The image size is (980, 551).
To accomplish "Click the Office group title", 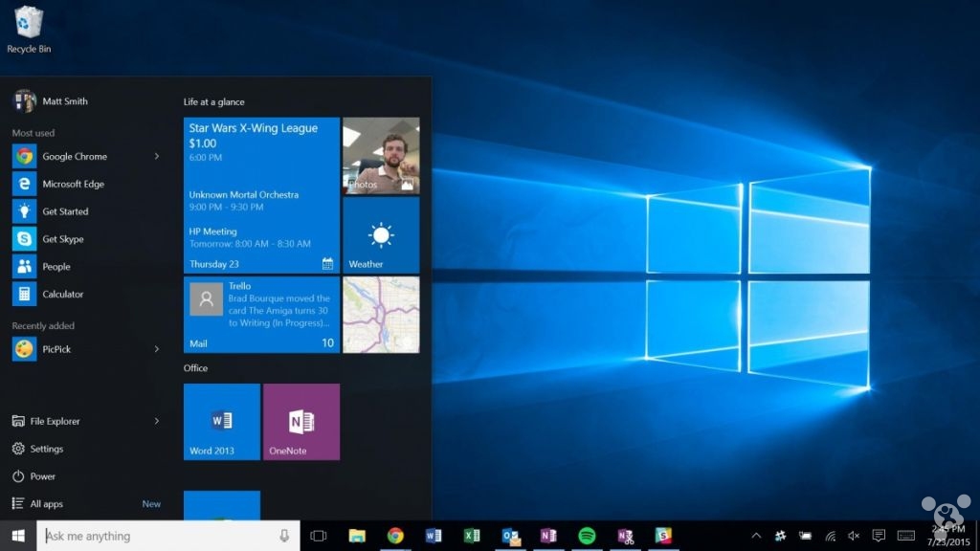I will [195, 368].
